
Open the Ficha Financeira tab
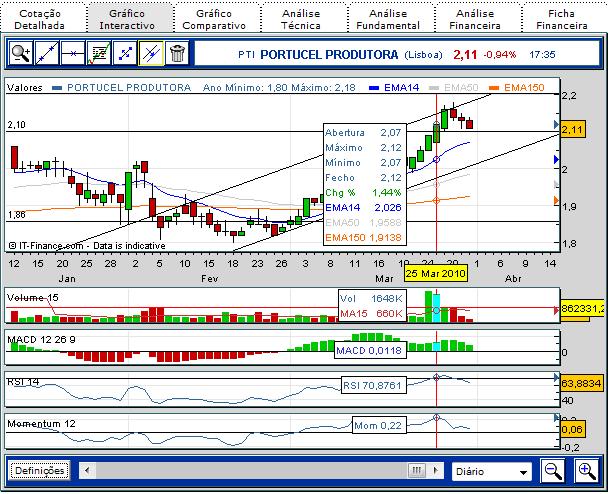pos(561,19)
